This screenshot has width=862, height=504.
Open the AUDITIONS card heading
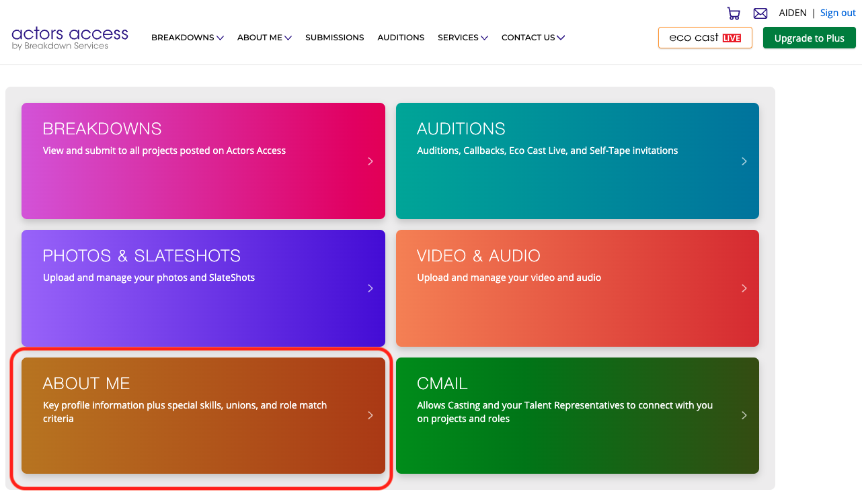point(461,128)
